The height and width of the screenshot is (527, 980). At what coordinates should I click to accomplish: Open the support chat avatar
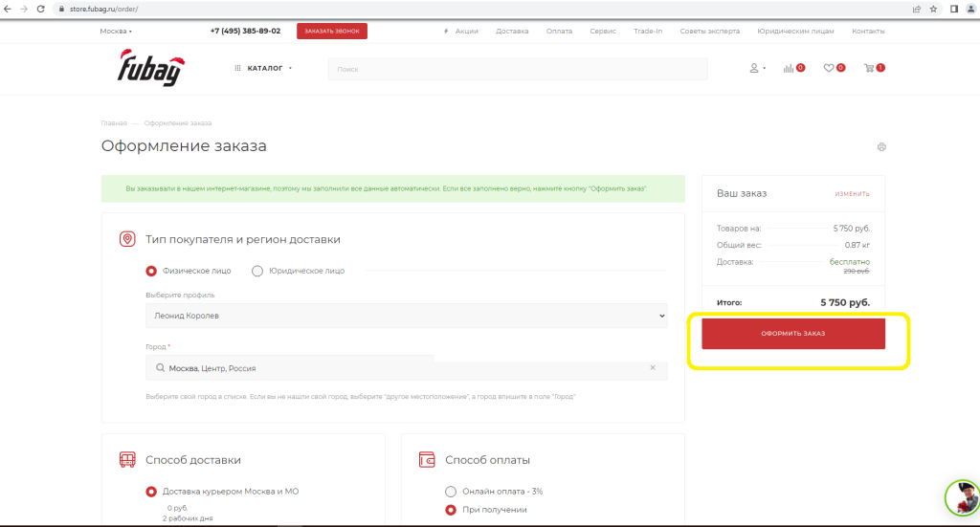pyautogui.click(x=963, y=497)
